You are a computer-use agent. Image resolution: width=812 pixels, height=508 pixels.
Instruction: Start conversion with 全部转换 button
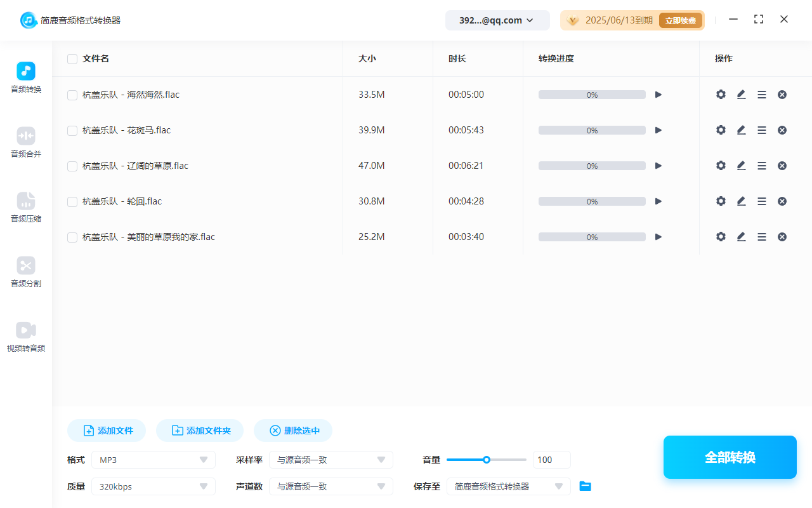730,457
